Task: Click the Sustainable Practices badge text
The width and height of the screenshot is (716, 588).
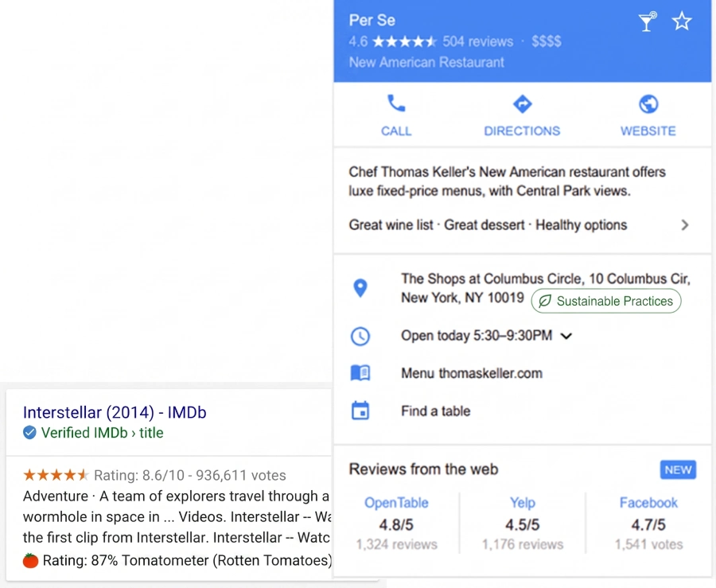Action: pyautogui.click(x=615, y=302)
